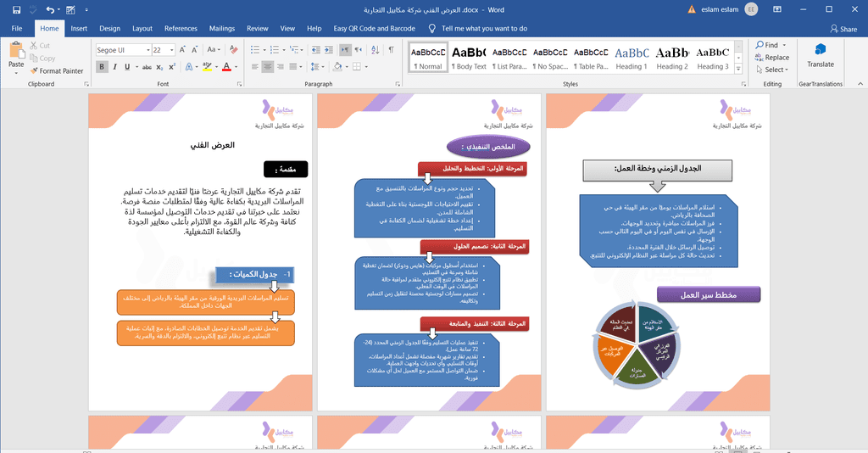Open ribbon display options
The image size is (868, 453).
click(777, 9)
